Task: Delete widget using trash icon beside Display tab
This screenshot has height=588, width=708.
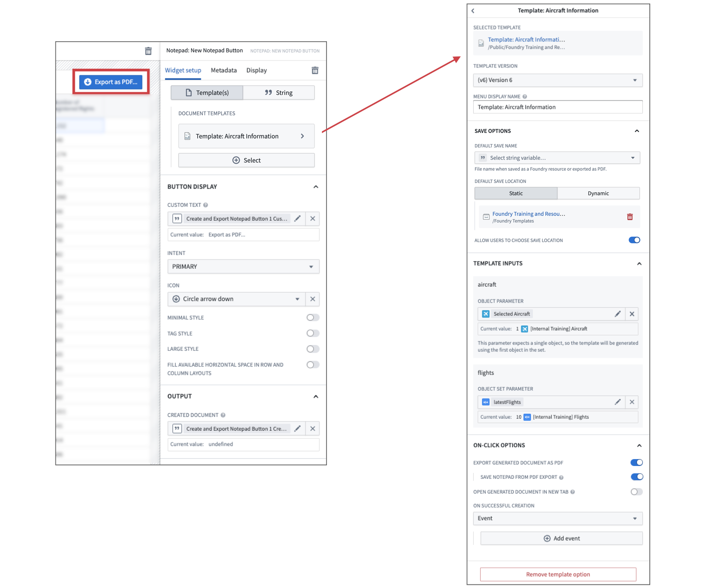Action: tap(315, 70)
